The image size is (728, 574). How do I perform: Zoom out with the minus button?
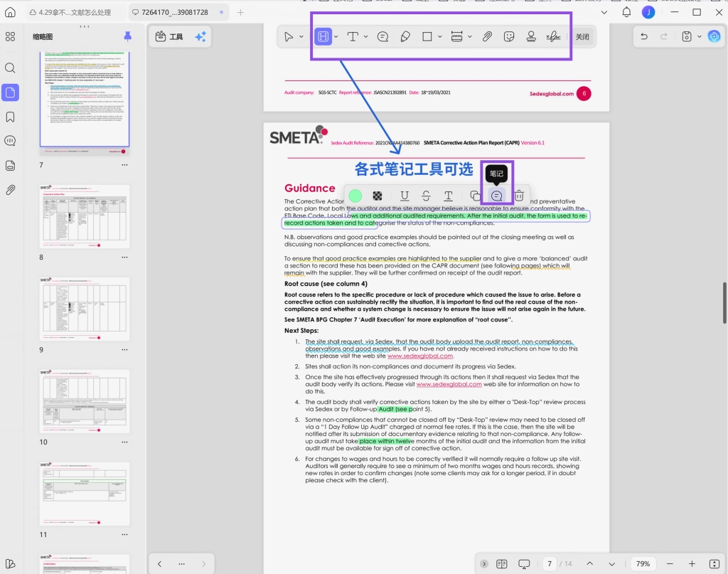pyautogui.click(x=670, y=564)
